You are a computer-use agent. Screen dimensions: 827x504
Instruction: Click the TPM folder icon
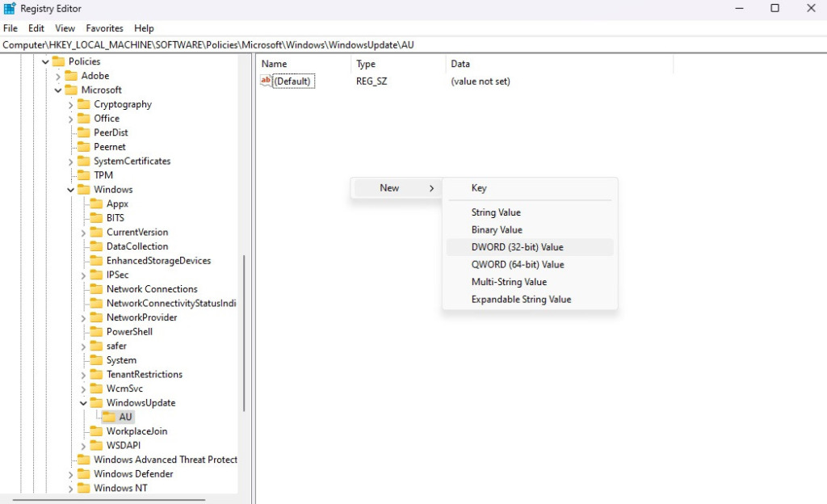pos(83,175)
